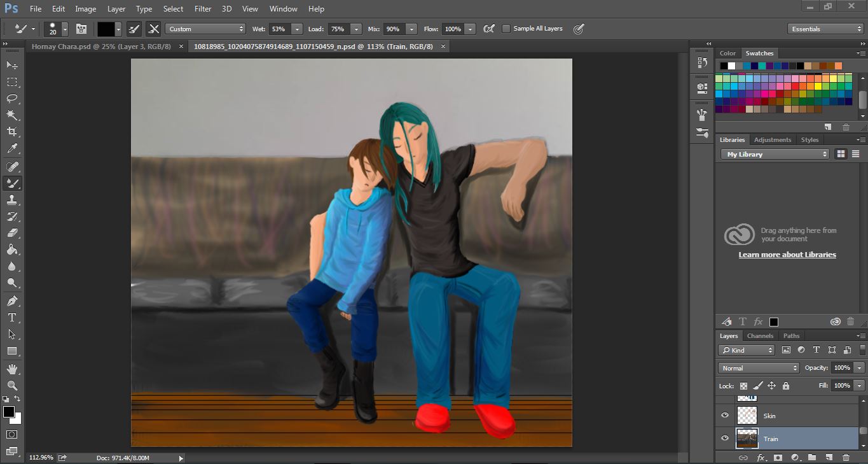Open Learn more about Libraries link
The height and width of the screenshot is (464, 868).
(x=787, y=255)
